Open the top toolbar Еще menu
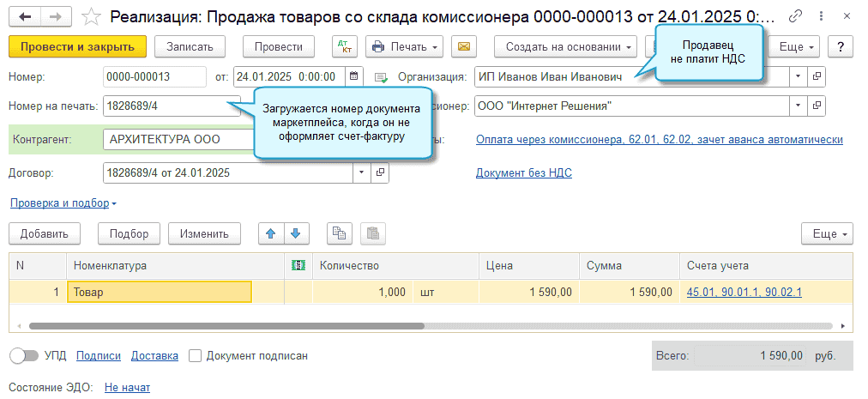 click(796, 46)
